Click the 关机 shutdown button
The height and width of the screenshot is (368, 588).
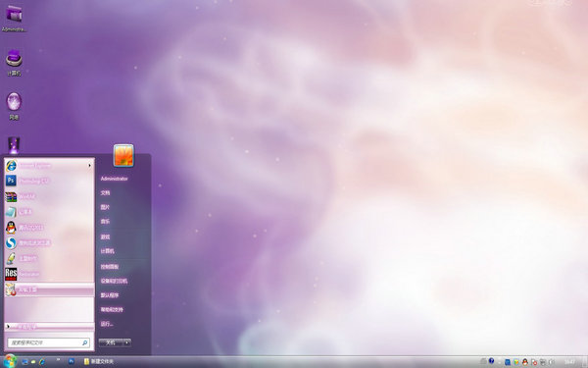point(111,342)
